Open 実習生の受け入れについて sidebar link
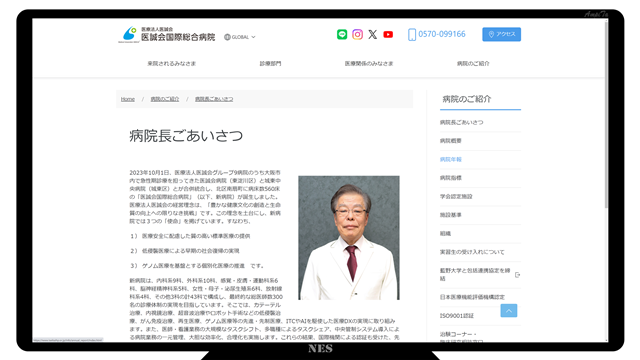Viewport: 640px width, 360px height. tap(472, 252)
